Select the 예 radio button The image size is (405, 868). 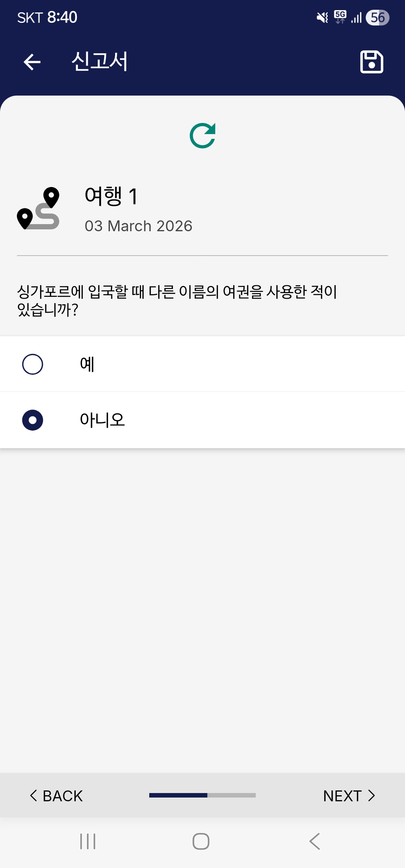[x=33, y=364]
